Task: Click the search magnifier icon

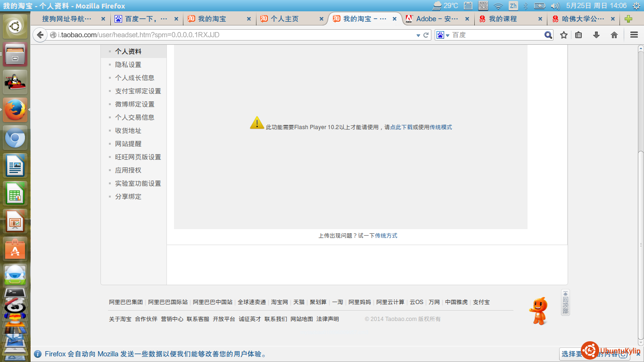Action: point(548,35)
